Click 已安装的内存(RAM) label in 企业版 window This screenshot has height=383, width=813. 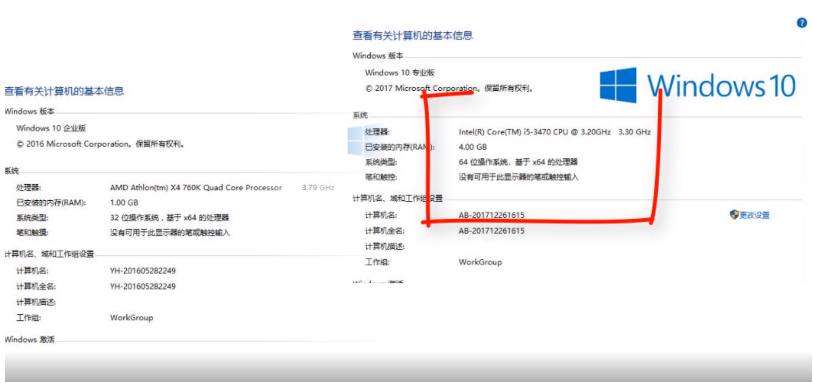pos(51,203)
